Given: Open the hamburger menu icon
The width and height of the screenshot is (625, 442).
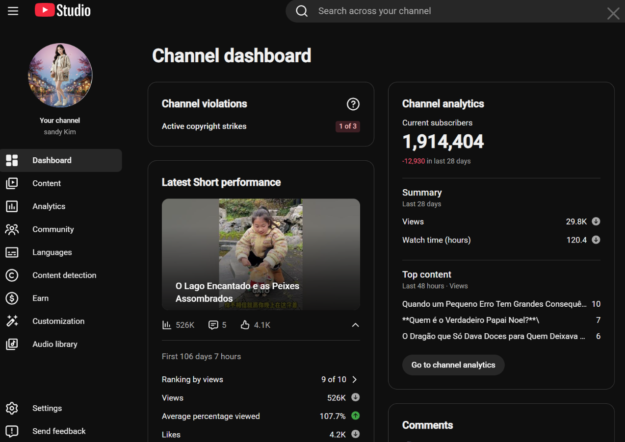Looking at the screenshot, I should point(13,11).
